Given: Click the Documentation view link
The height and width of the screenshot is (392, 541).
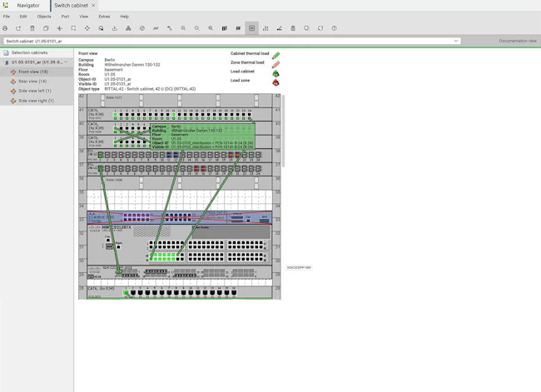Looking at the screenshot, I should coord(518,41).
